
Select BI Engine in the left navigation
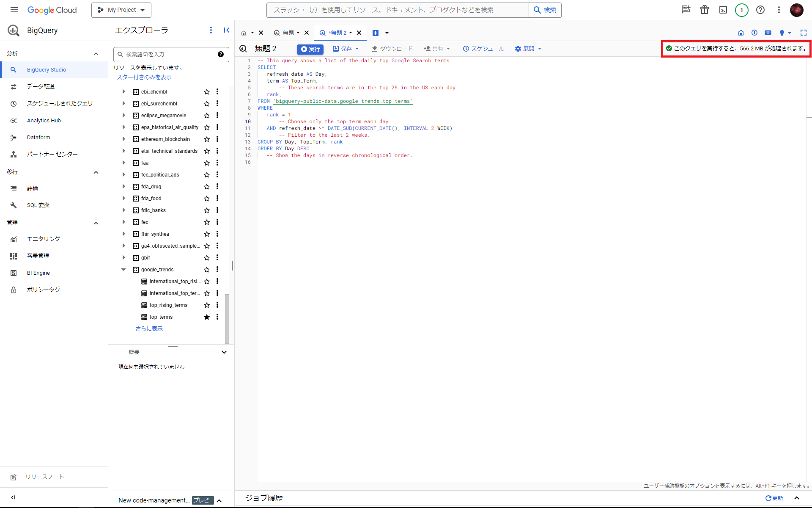(x=38, y=273)
